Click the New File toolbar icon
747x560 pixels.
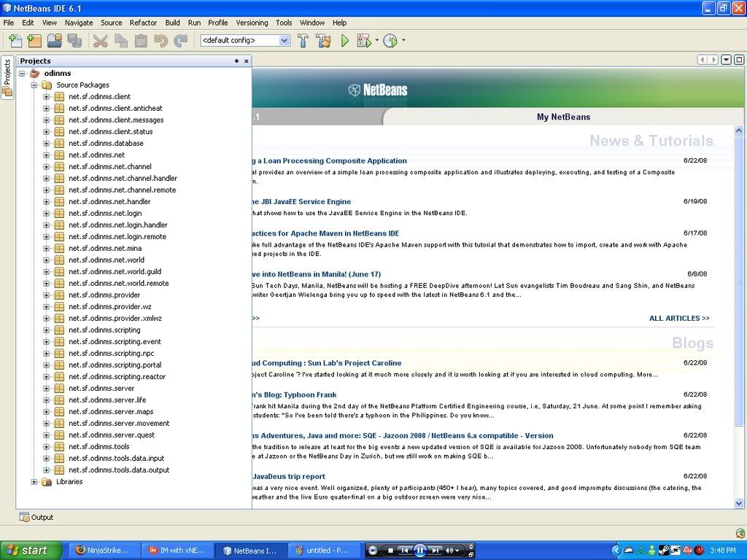click(15, 41)
